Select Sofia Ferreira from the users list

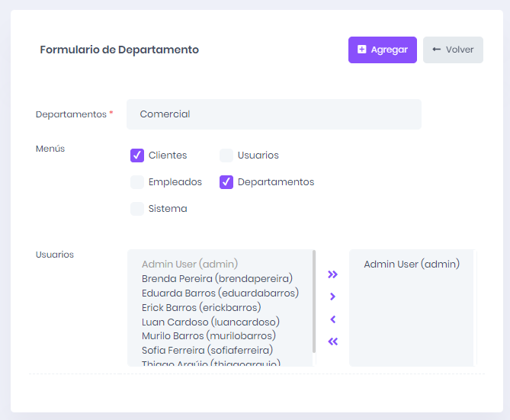207,350
